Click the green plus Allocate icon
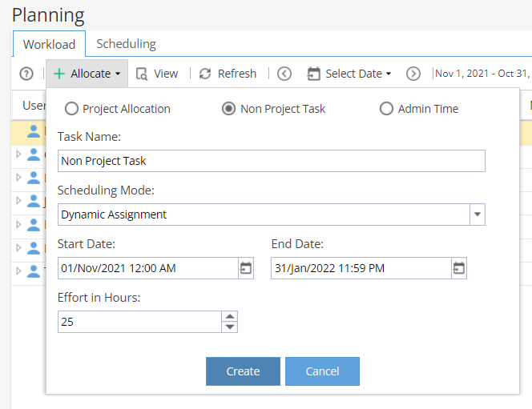 coord(59,74)
